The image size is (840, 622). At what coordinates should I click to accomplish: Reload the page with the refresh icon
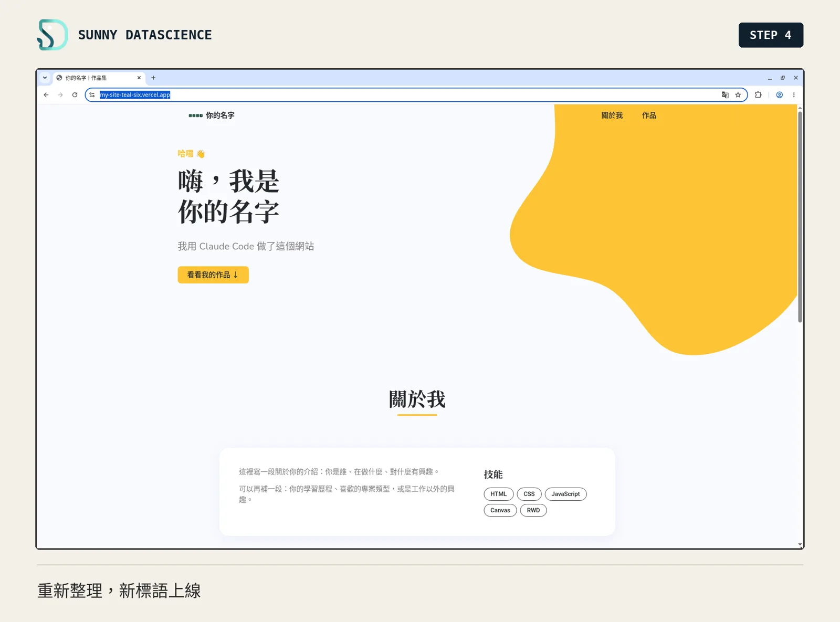pyautogui.click(x=75, y=95)
